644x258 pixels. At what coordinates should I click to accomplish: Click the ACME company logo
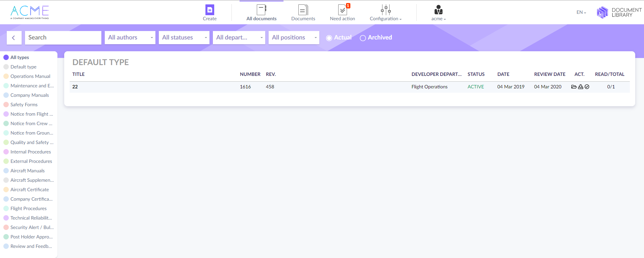coord(30,12)
